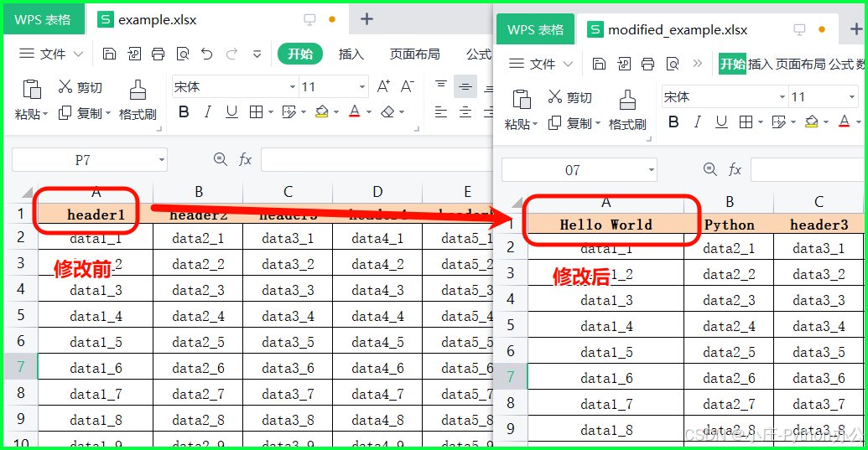Click WPS 表格 home button in right window

(535, 29)
